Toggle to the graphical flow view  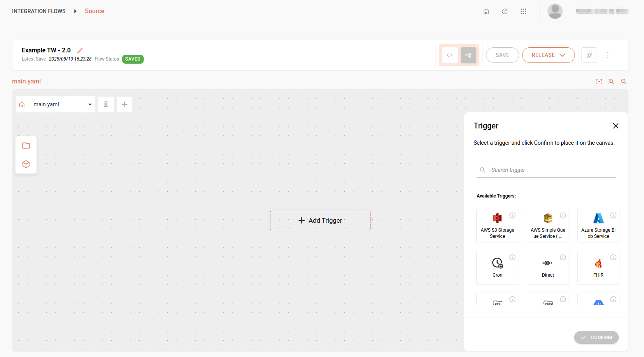point(468,55)
